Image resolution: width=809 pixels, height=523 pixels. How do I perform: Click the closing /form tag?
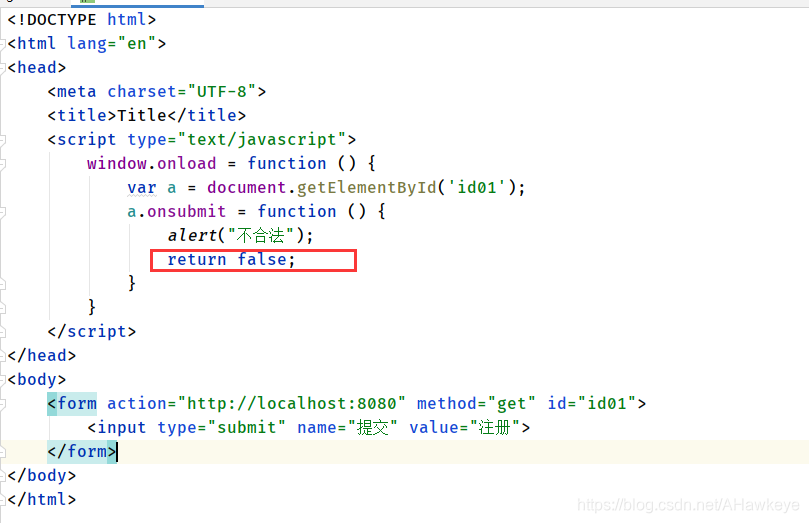[x=82, y=452]
